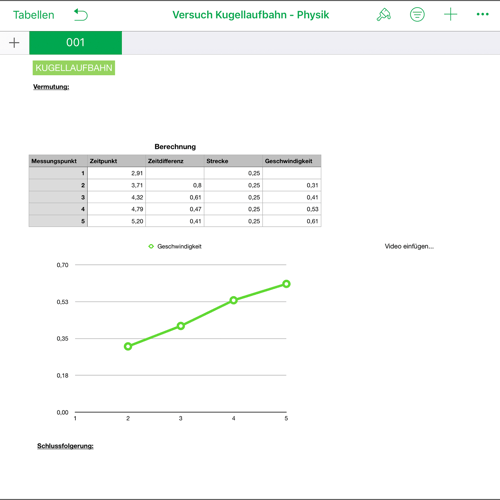This screenshot has width=500, height=500.
Task: Select Zeitpunkt cell 4,79
Action: click(x=116, y=209)
